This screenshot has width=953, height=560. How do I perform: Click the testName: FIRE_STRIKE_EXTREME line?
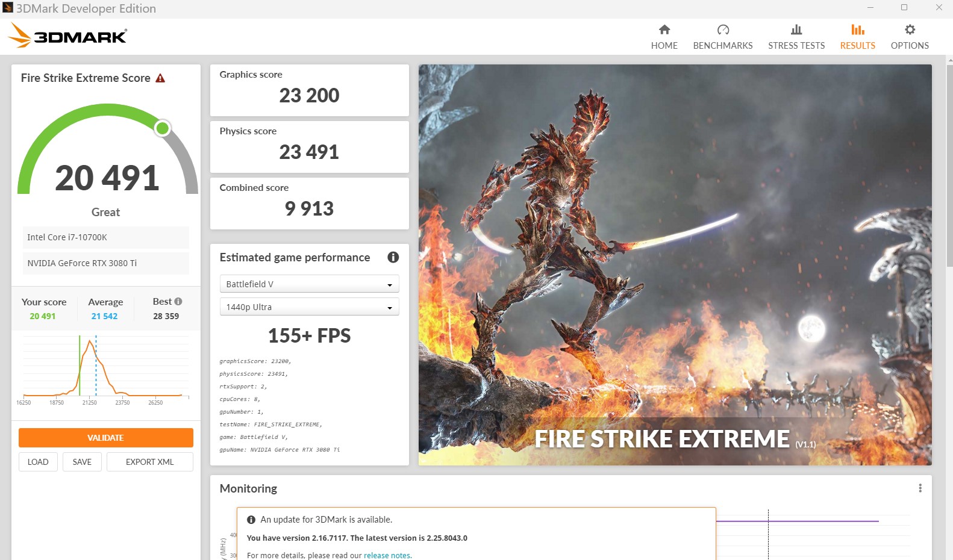[271, 425]
